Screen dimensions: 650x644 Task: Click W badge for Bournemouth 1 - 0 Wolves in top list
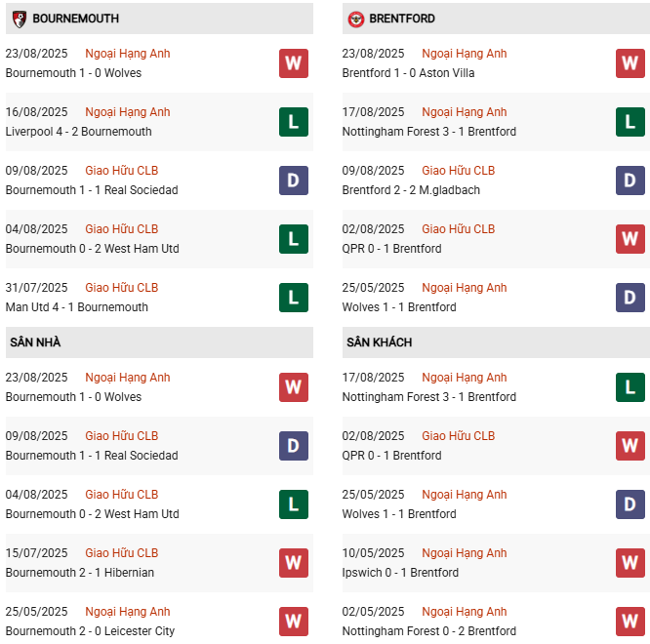coord(293,63)
